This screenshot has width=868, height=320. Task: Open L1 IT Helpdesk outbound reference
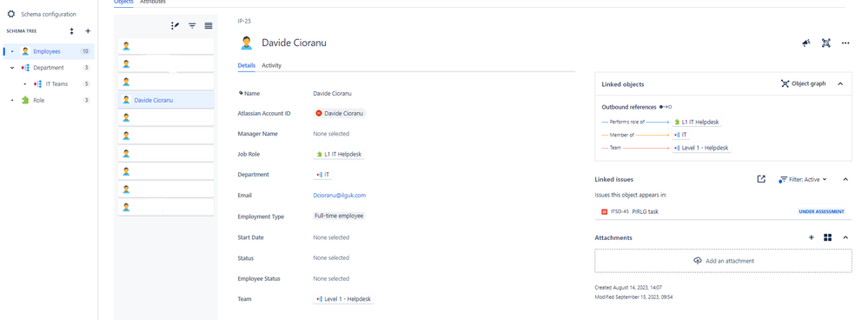pyautogui.click(x=696, y=122)
